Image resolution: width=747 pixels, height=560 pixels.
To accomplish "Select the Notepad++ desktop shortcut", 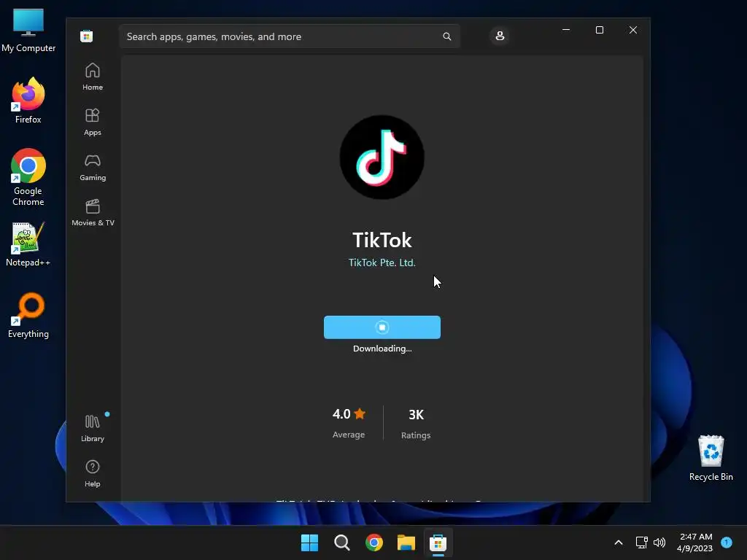I will point(28,244).
